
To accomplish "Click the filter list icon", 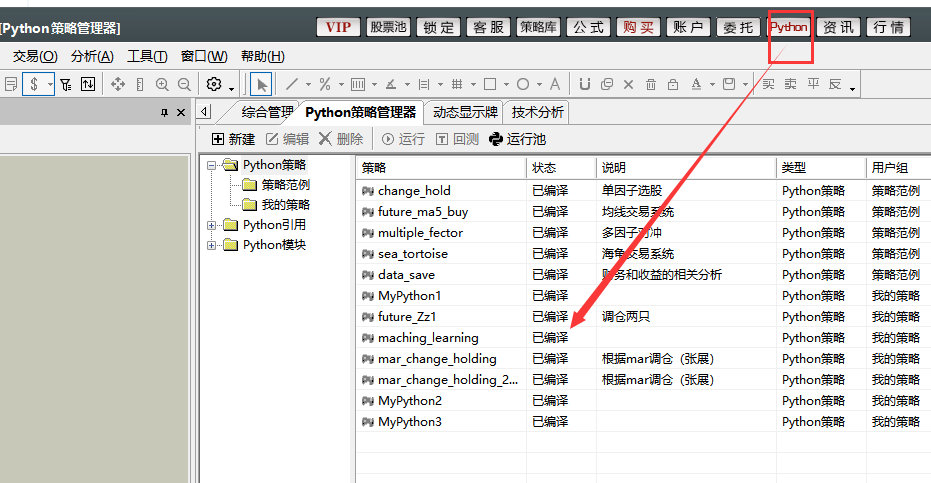I will point(66,84).
